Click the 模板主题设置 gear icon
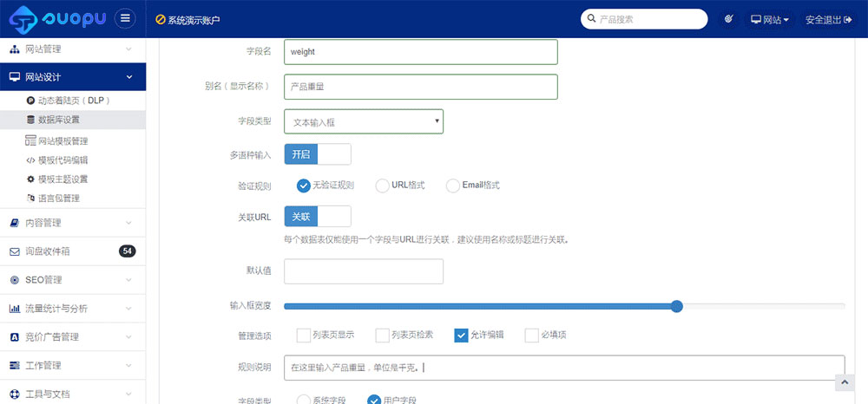Image resolution: width=868 pixels, height=404 pixels. (30, 179)
